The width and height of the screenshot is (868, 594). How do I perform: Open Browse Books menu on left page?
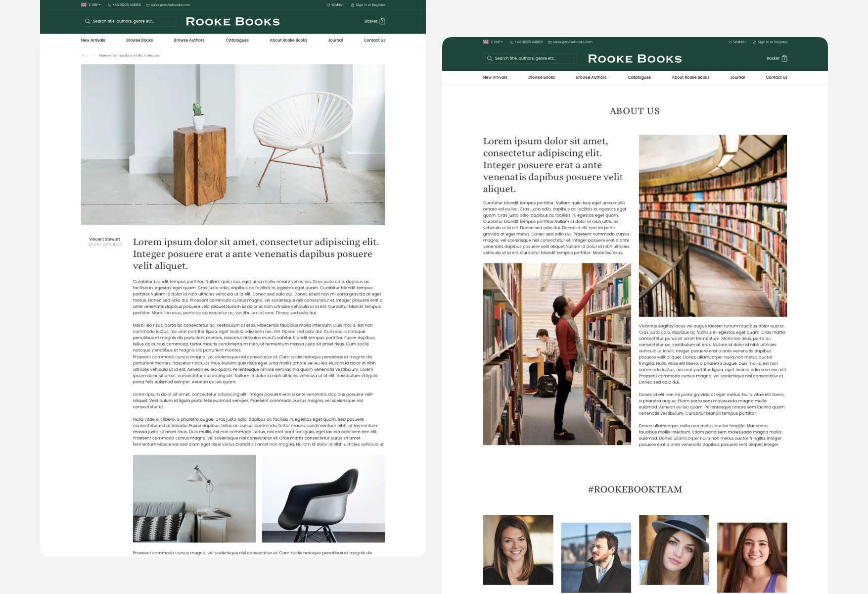click(x=139, y=40)
